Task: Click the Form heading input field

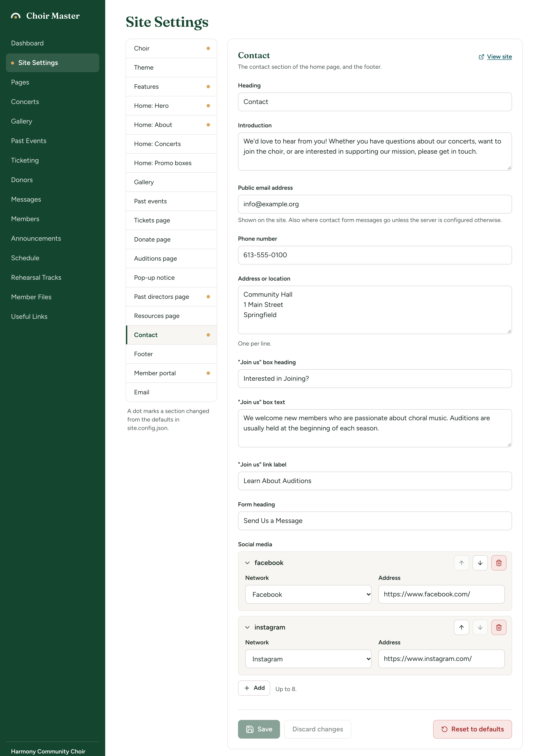Action: pos(375,521)
